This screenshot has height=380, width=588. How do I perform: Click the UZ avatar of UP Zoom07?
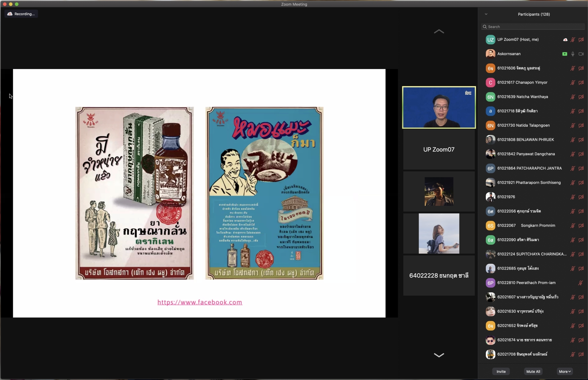[x=490, y=40]
